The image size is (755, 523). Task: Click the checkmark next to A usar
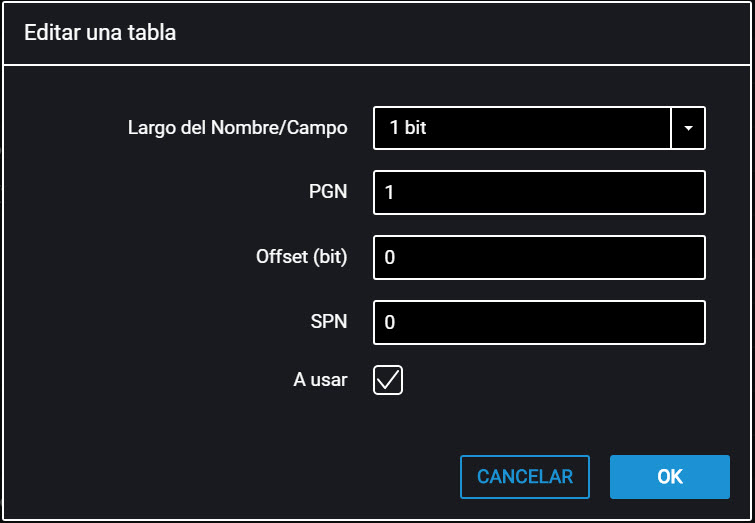click(x=388, y=380)
